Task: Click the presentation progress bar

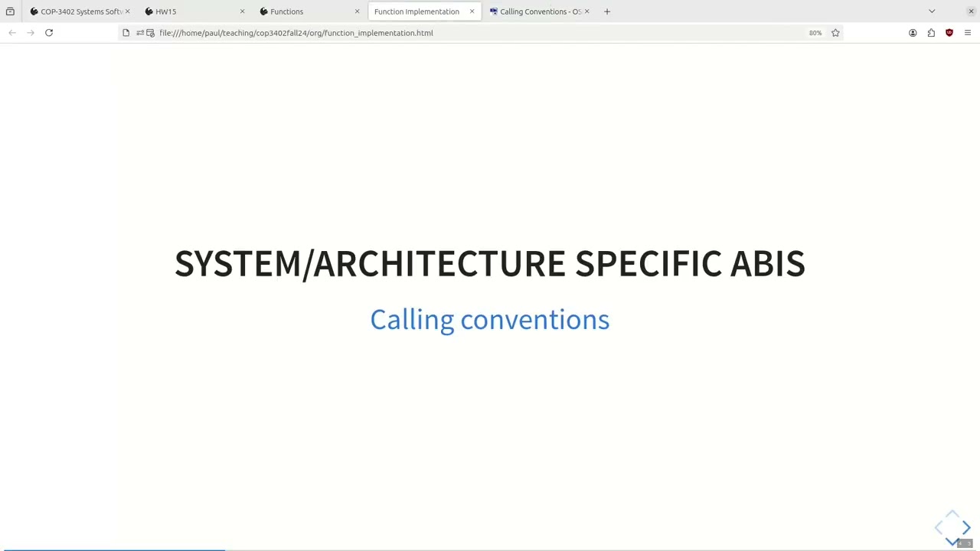Action: click(490, 549)
